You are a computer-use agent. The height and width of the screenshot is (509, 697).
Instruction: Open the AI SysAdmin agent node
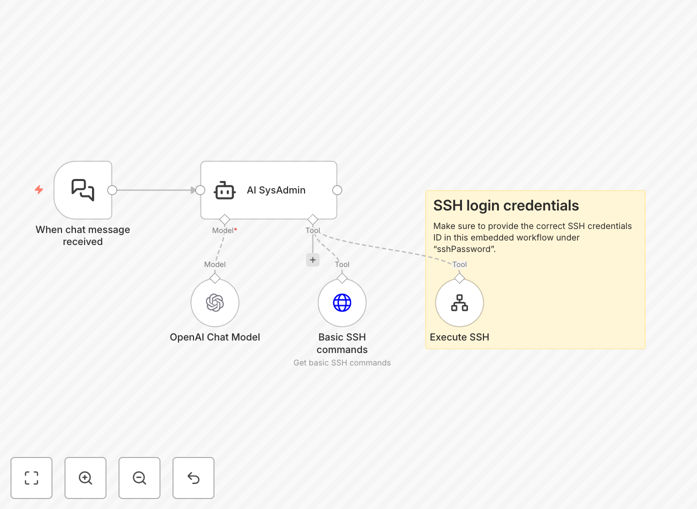[268, 190]
